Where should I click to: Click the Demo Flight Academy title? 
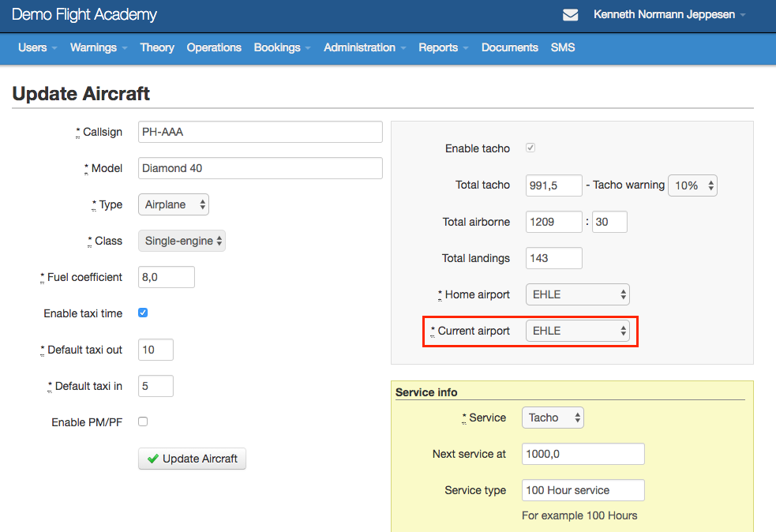(x=84, y=14)
